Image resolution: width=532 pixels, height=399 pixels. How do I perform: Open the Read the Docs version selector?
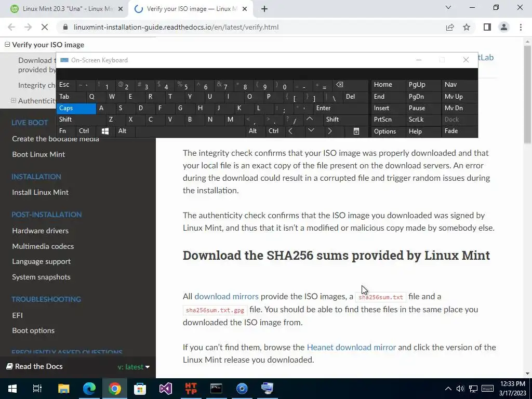(134, 367)
